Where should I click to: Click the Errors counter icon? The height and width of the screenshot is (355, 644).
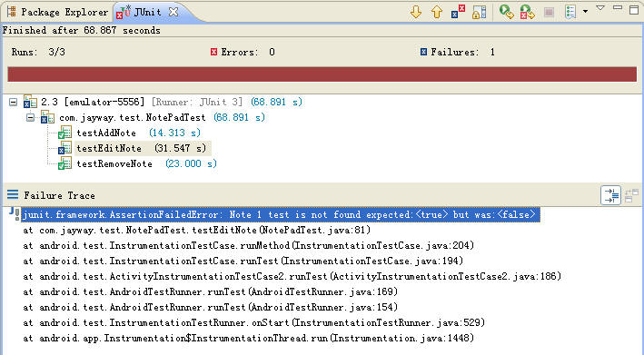(213, 52)
